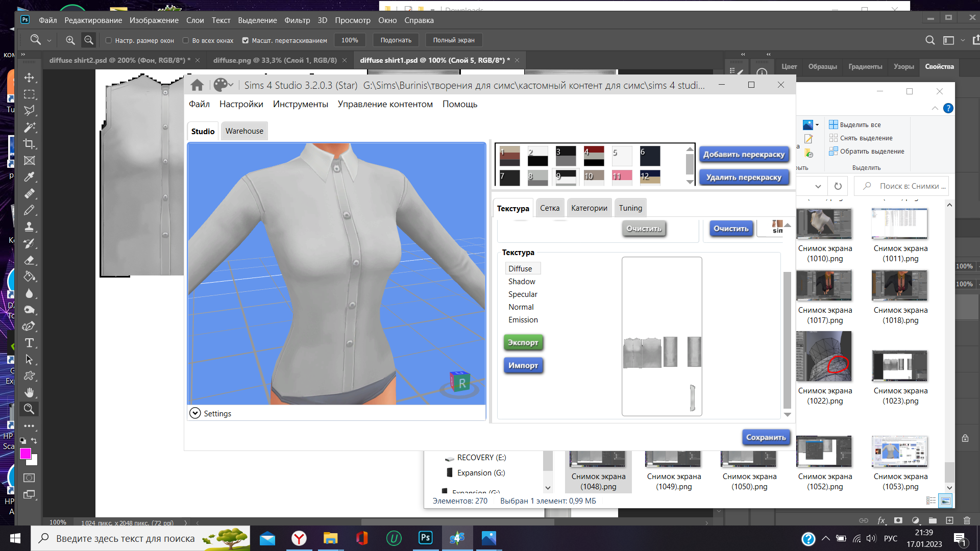This screenshot has height=551, width=980.
Task: Pick the Eyedropper tool
Action: [x=29, y=177]
